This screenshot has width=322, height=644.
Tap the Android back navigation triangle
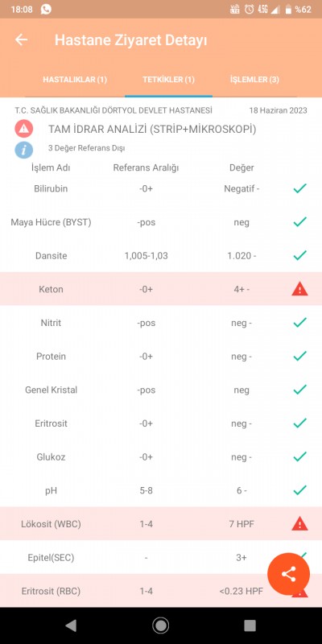pyautogui.click(x=71, y=625)
